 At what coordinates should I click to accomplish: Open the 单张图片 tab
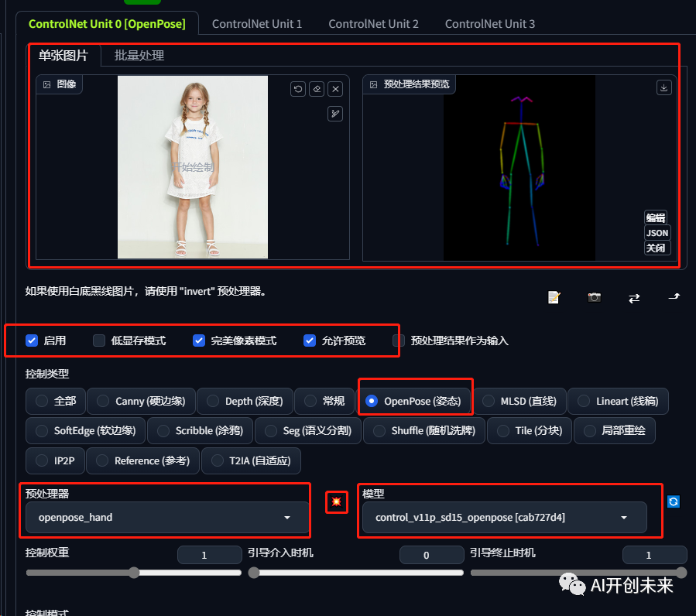tap(63, 56)
